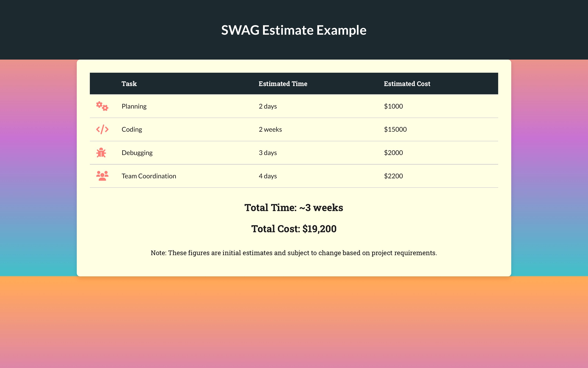Click the code brackets icon for Coding

tap(102, 130)
